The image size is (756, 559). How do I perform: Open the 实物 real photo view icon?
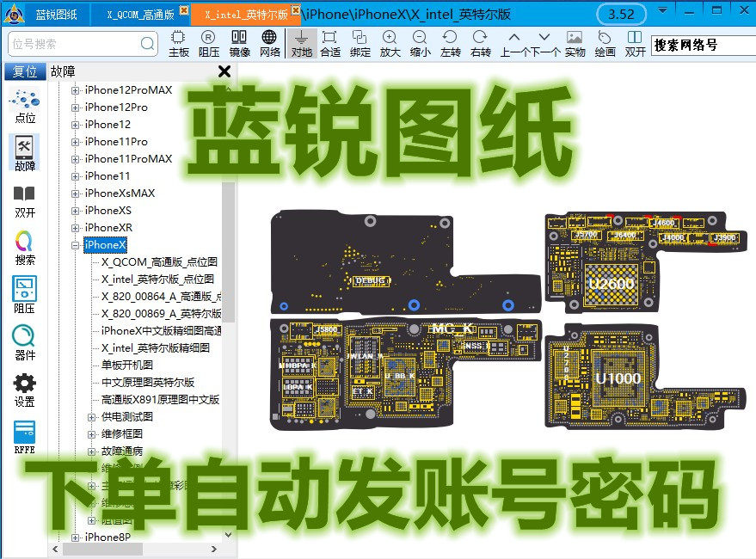click(575, 43)
